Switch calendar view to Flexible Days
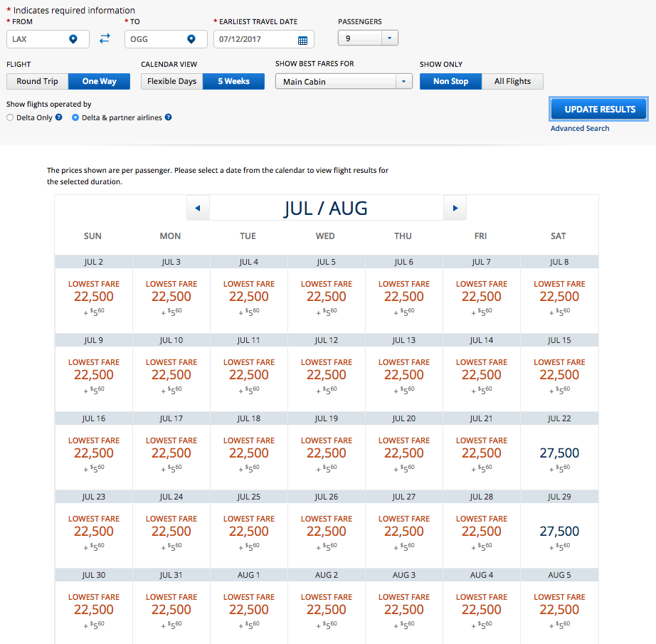Image resolution: width=656 pixels, height=644 pixels. pyautogui.click(x=171, y=81)
